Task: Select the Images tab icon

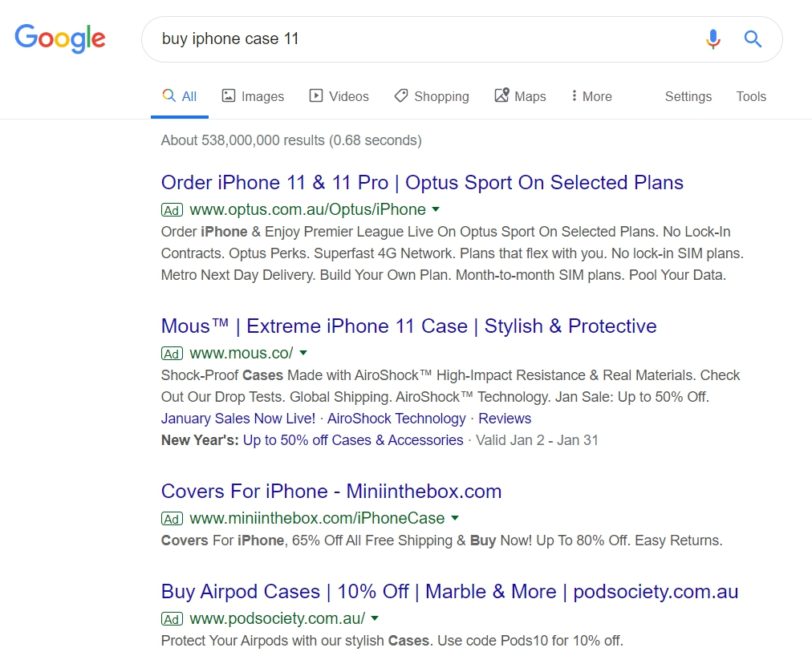Action: tap(228, 95)
